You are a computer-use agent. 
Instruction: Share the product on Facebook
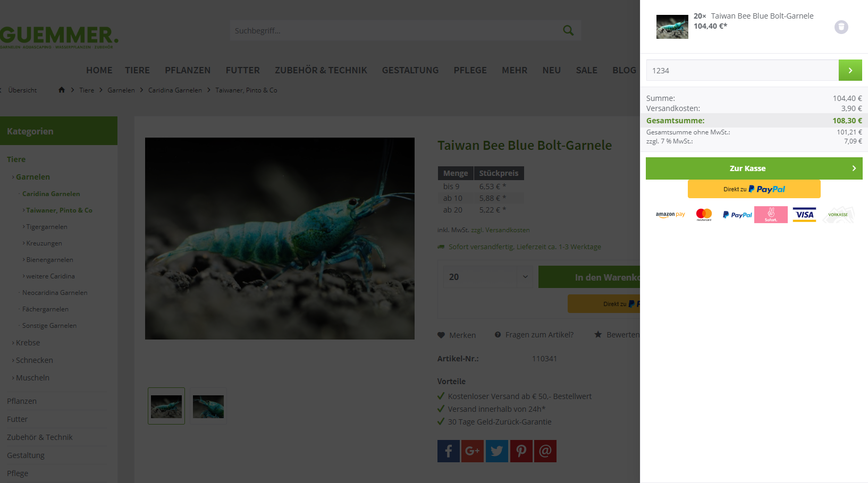coord(448,451)
